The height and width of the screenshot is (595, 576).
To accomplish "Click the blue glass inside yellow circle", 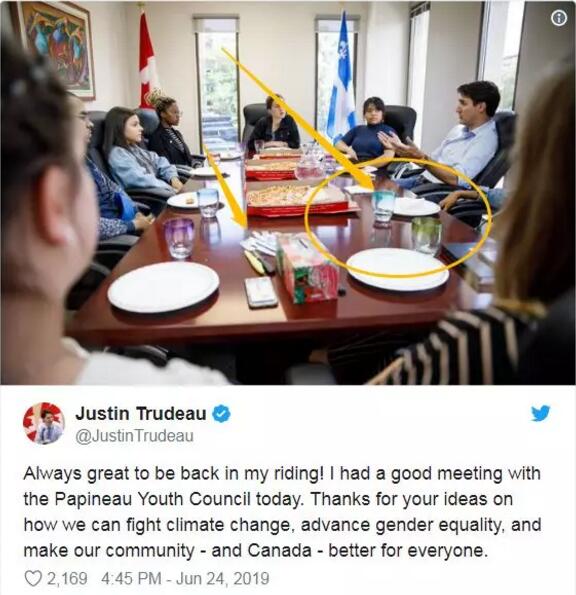I will point(383,206).
